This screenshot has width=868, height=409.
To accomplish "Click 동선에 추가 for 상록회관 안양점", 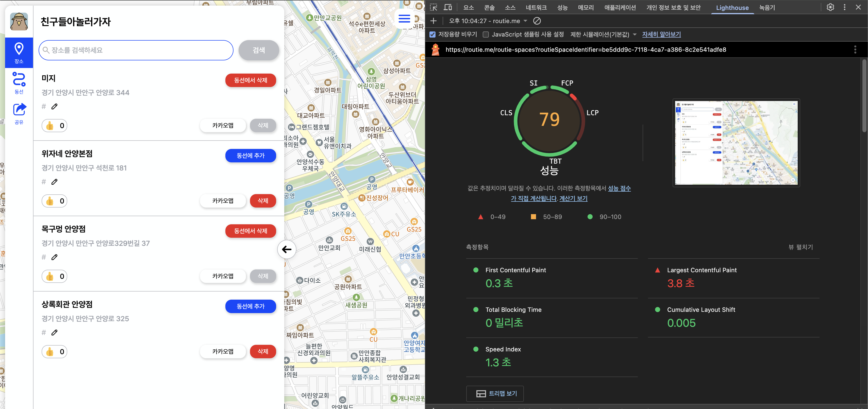I will pyautogui.click(x=250, y=306).
